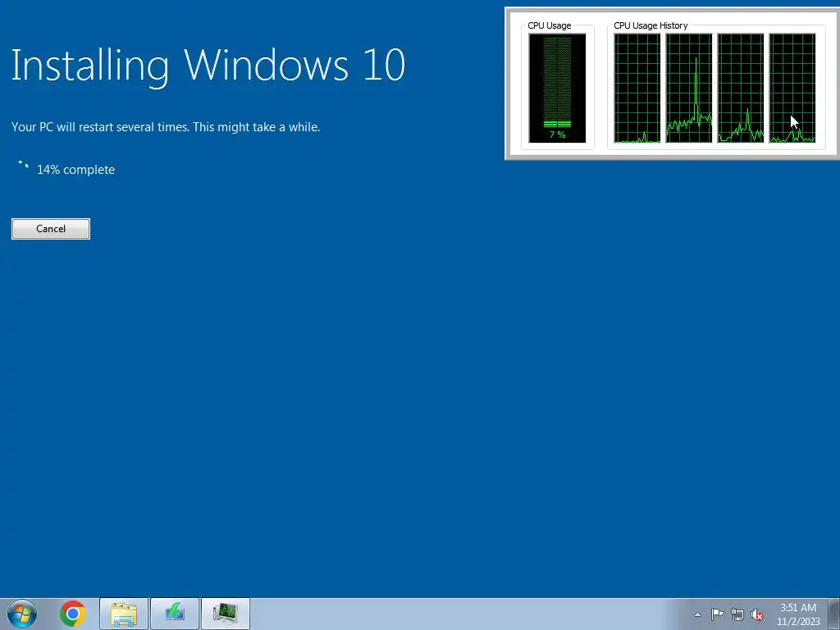Viewport: 840px width, 630px height.
Task: Click the 'Installing Windows 10' heading
Action: point(208,66)
